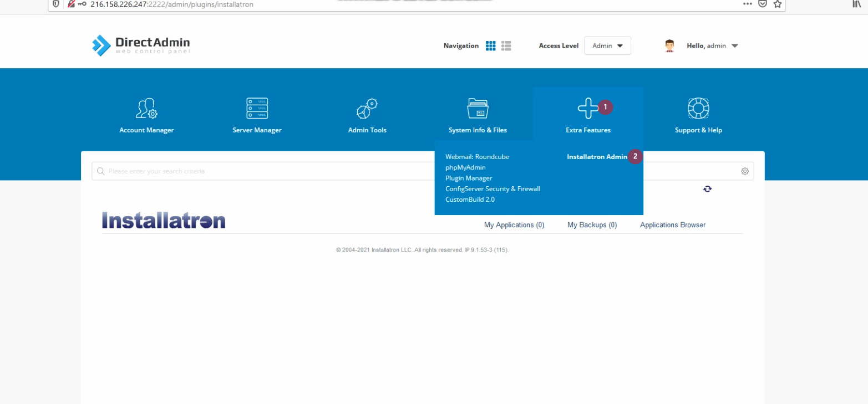Click the Installatron refresh icon
The image size is (868, 404).
pyautogui.click(x=708, y=189)
